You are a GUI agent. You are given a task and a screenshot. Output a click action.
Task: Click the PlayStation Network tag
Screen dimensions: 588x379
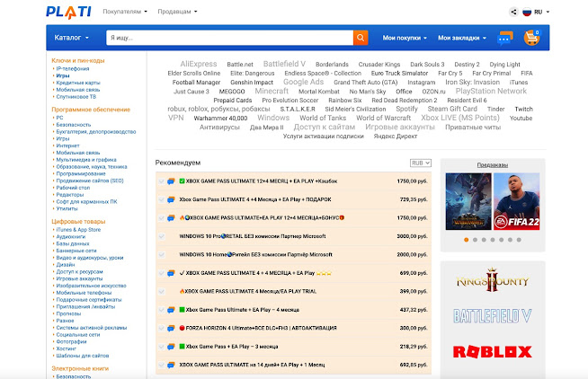click(491, 91)
